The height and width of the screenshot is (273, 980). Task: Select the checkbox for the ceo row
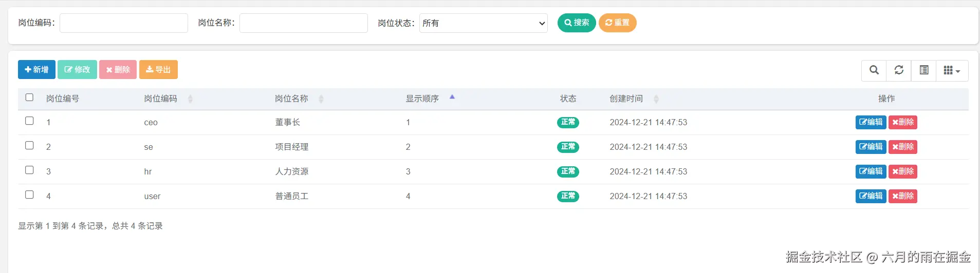(29, 121)
